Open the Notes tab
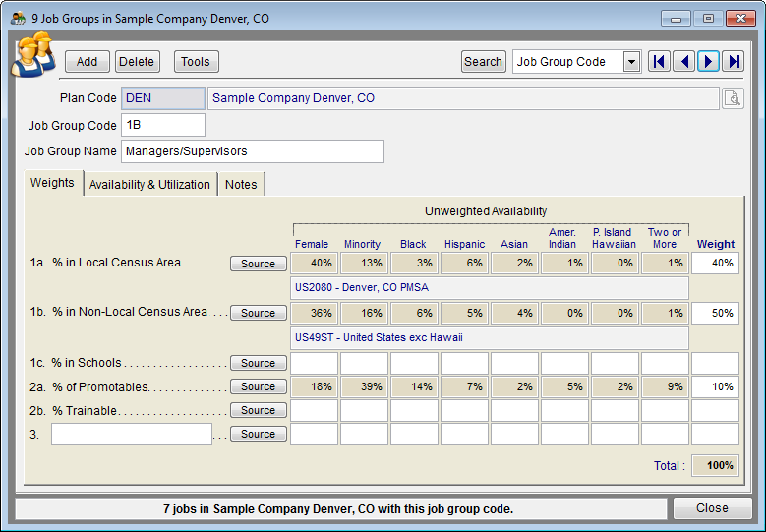Screen dimensions: 766x532 click(241, 185)
